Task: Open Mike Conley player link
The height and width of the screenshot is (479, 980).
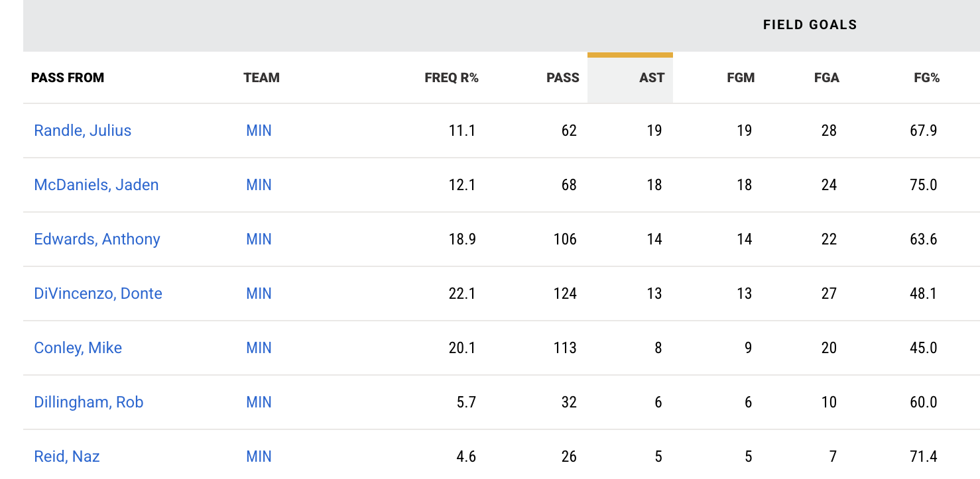Action: point(78,348)
